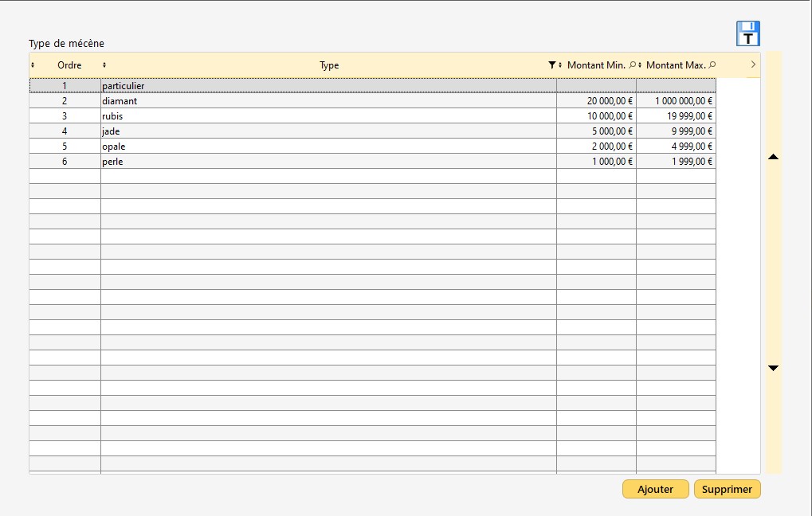The height and width of the screenshot is (516, 812).
Task: Click the save floppy disk icon
Action: (x=747, y=33)
